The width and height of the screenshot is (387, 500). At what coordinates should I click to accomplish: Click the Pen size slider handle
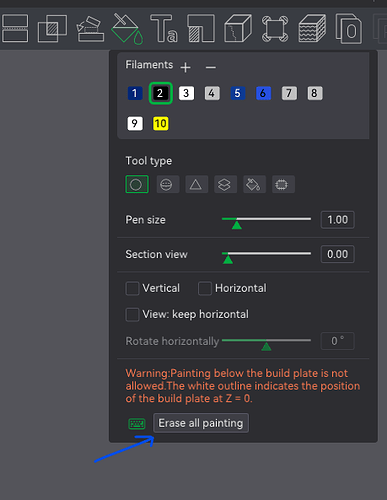237,225
